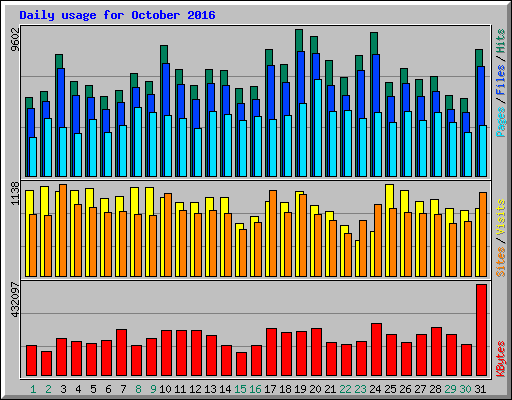Click the Pages legend label
The image size is (512, 400).
pyautogui.click(x=500, y=122)
